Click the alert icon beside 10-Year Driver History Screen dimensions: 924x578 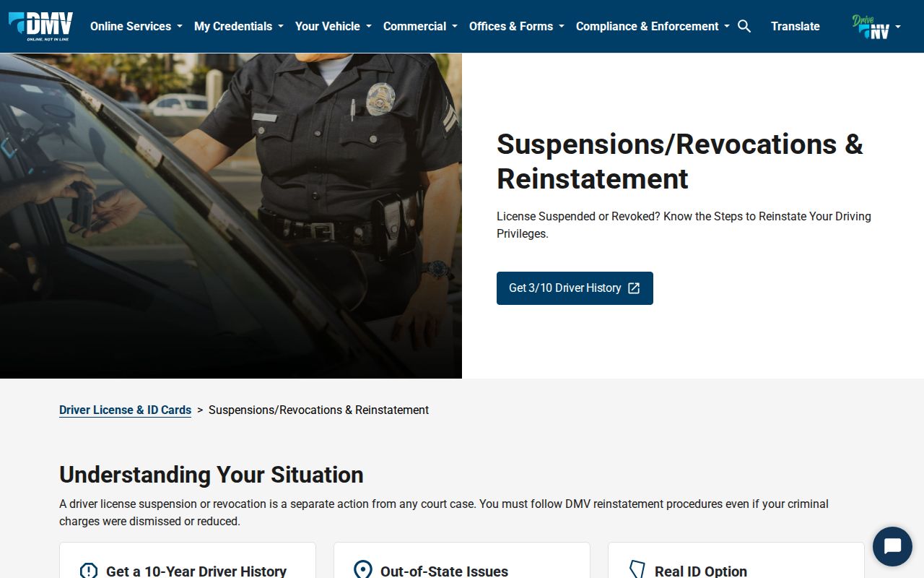(x=88, y=571)
